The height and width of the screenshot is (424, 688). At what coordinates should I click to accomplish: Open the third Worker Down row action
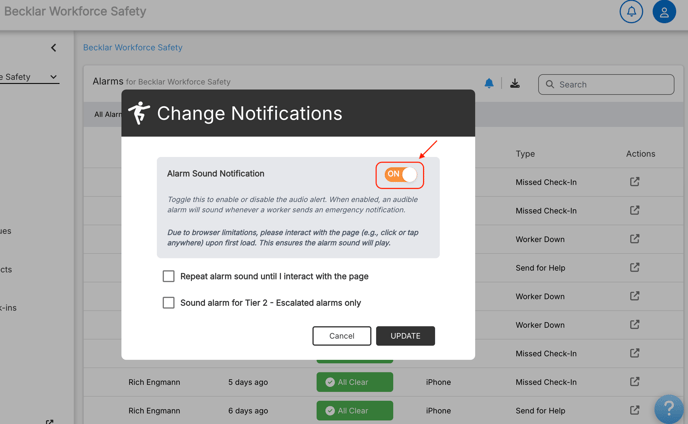[x=634, y=324]
